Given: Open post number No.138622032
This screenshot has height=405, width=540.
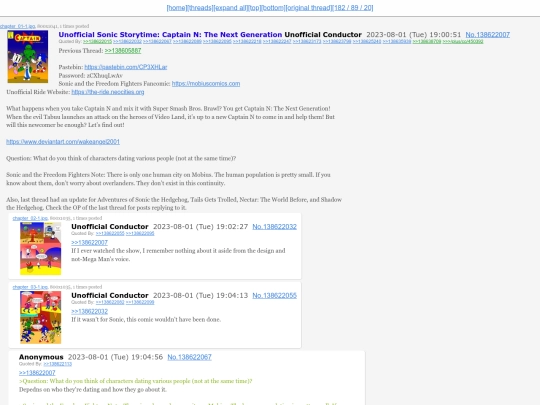Looking at the screenshot, I should tap(274, 227).
